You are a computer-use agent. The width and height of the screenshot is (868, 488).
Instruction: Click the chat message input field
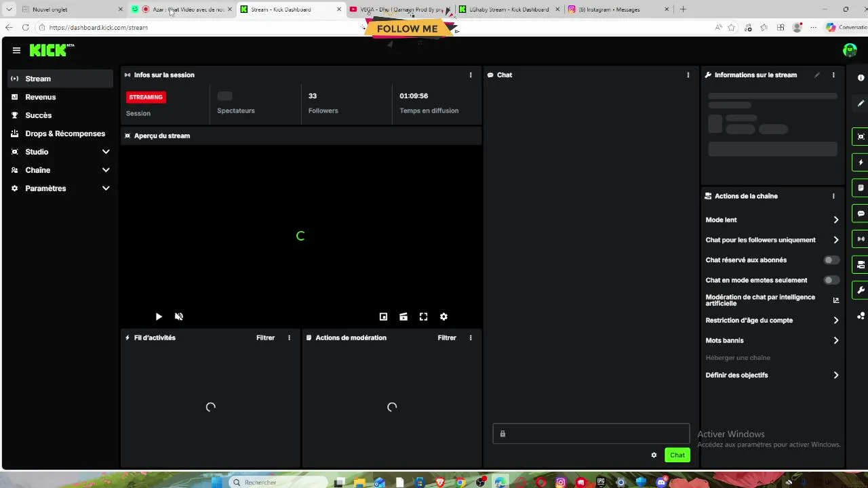(591, 434)
